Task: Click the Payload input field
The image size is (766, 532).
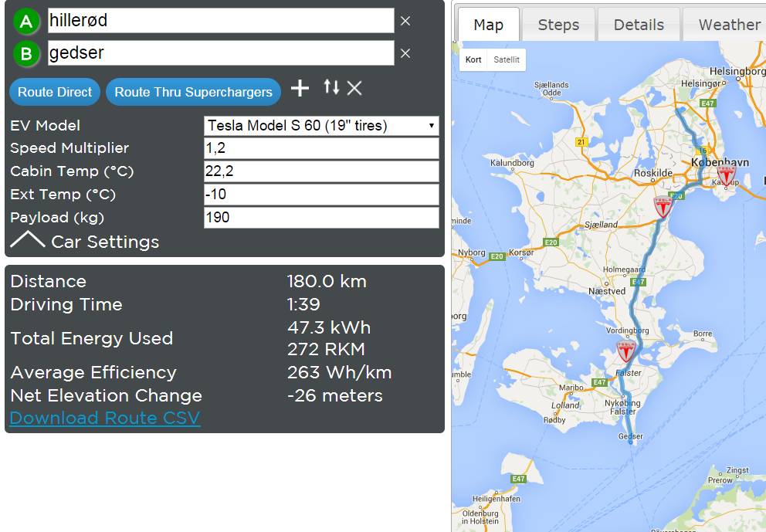Action: (x=321, y=218)
